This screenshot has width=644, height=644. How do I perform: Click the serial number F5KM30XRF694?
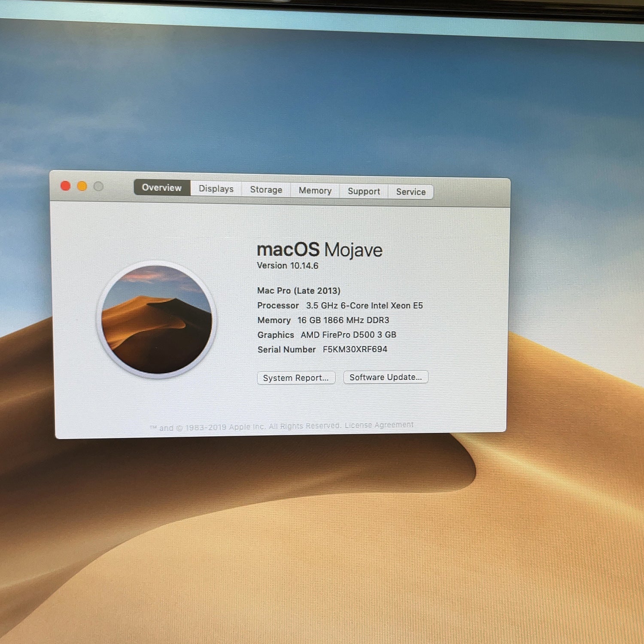[355, 349]
